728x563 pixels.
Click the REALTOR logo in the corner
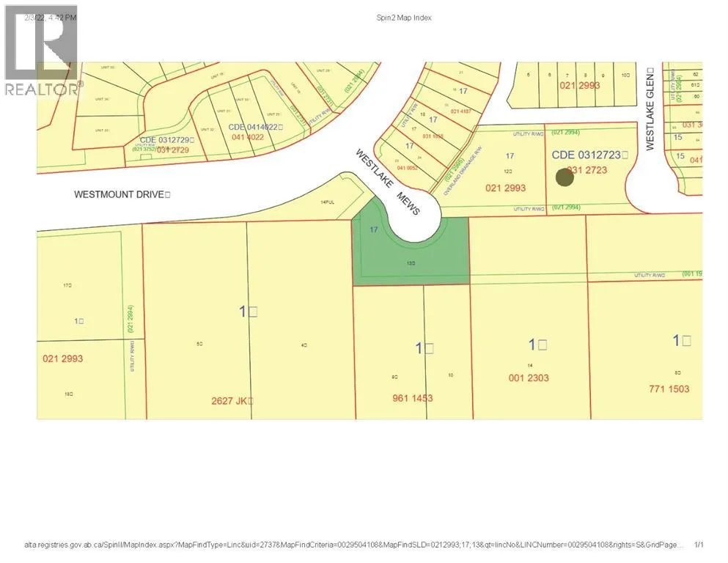(x=41, y=55)
